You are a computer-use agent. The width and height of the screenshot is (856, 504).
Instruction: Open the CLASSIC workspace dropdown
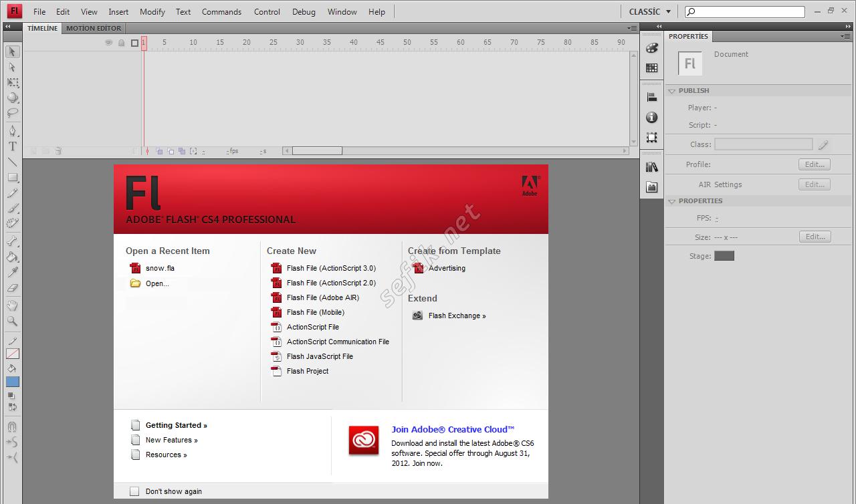coord(649,11)
